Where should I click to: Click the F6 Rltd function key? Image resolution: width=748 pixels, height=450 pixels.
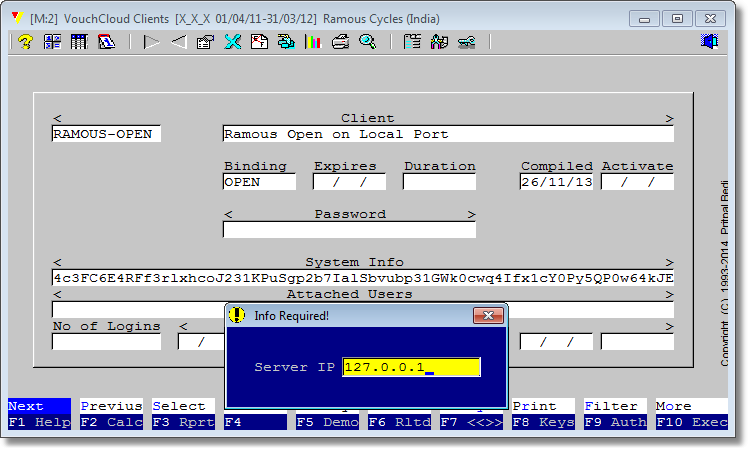[399, 421]
